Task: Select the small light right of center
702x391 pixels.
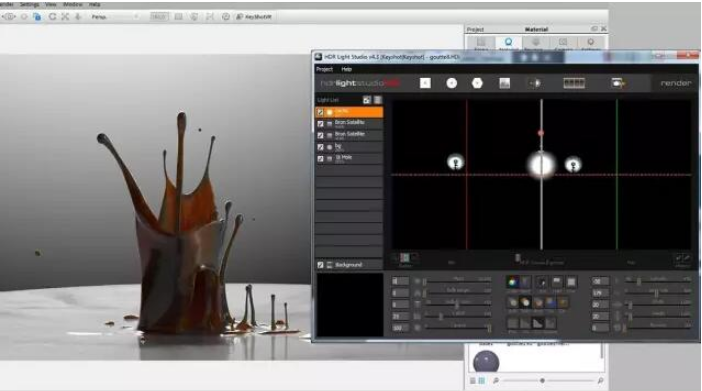Action: coord(573,164)
